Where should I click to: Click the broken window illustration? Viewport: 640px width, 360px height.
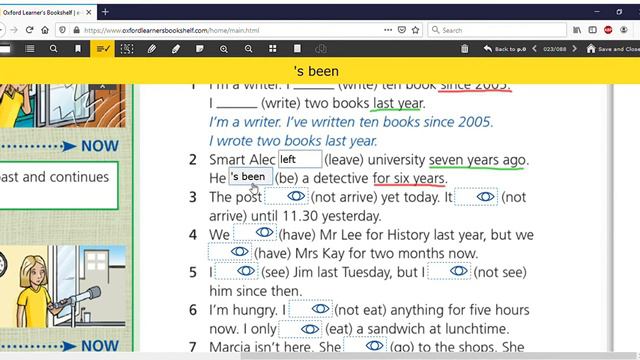[x=63, y=105]
